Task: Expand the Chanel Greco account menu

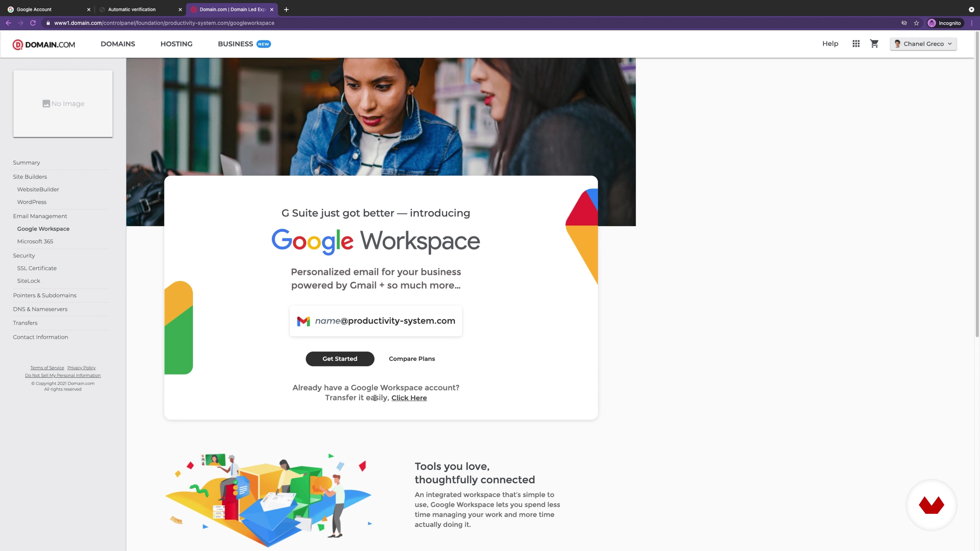Action: [923, 44]
